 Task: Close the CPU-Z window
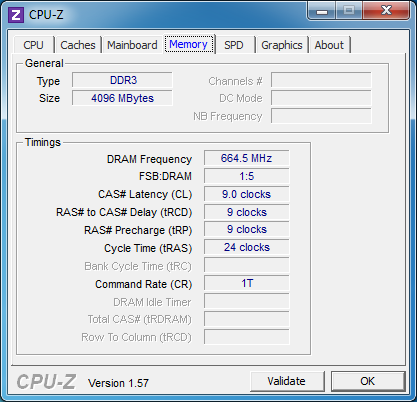tap(386, 11)
